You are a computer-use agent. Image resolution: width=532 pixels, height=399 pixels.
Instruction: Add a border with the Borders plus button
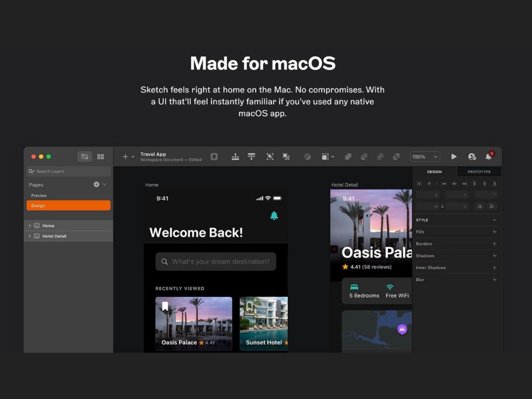point(495,244)
